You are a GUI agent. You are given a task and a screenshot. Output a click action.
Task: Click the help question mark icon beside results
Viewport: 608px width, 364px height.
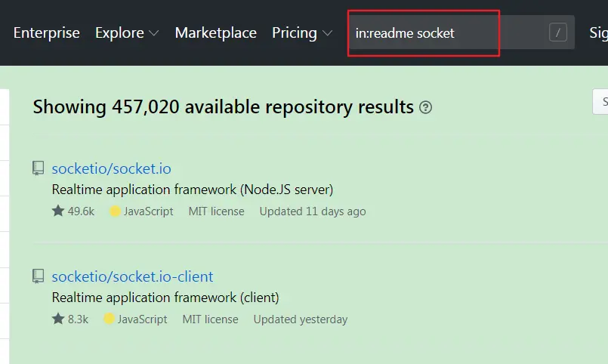pos(426,107)
